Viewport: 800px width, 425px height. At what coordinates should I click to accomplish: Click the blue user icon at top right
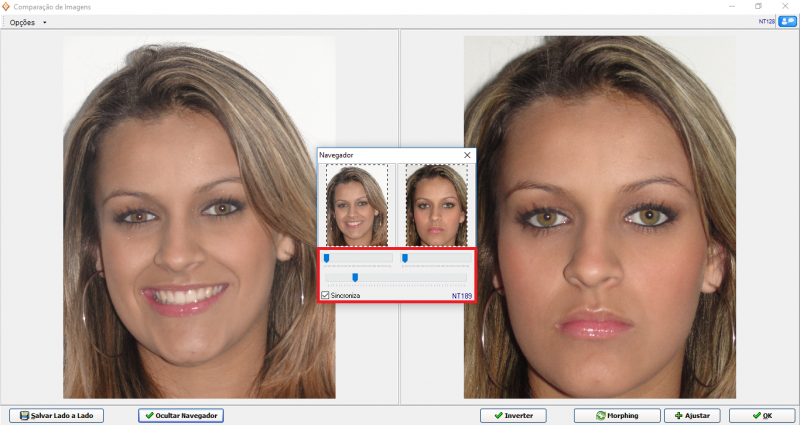tap(786, 21)
